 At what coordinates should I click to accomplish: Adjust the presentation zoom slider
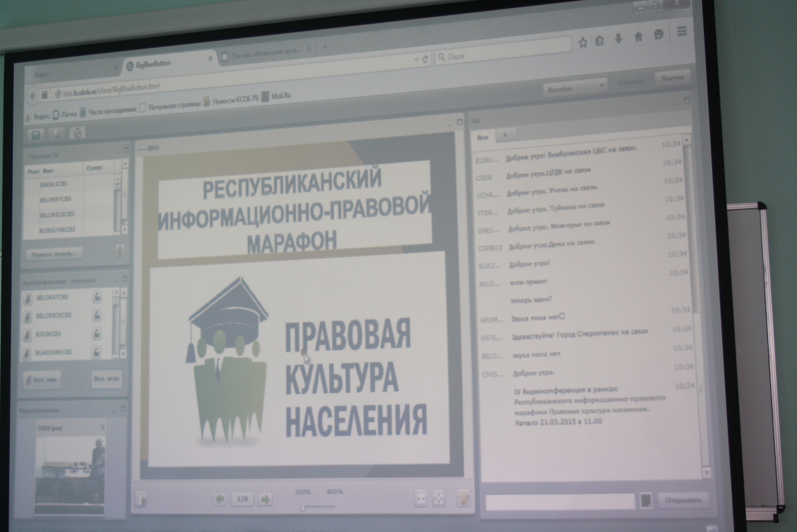click(303, 508)
